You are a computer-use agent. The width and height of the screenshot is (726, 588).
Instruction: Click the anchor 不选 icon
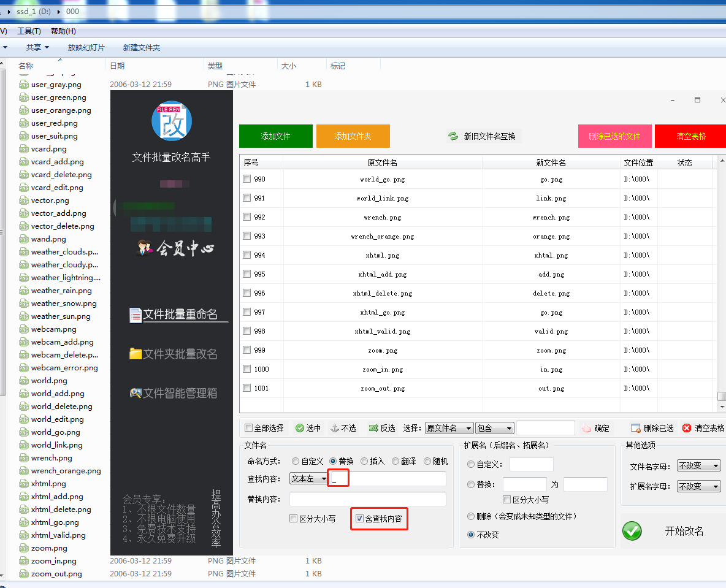coord(335,428)
